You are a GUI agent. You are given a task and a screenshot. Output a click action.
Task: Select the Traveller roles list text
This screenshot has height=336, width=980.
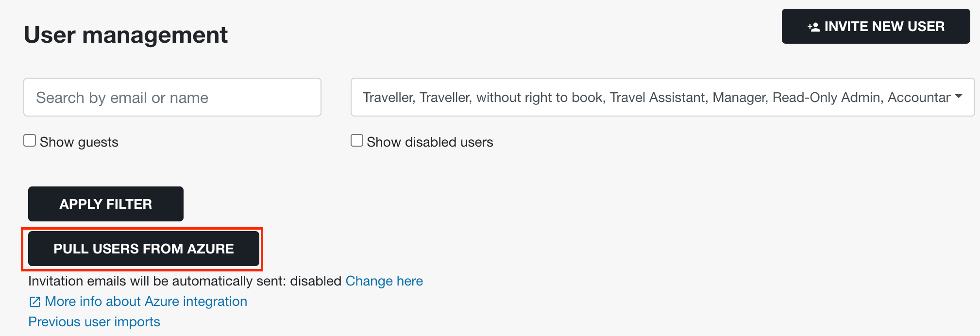pos(657,98)
